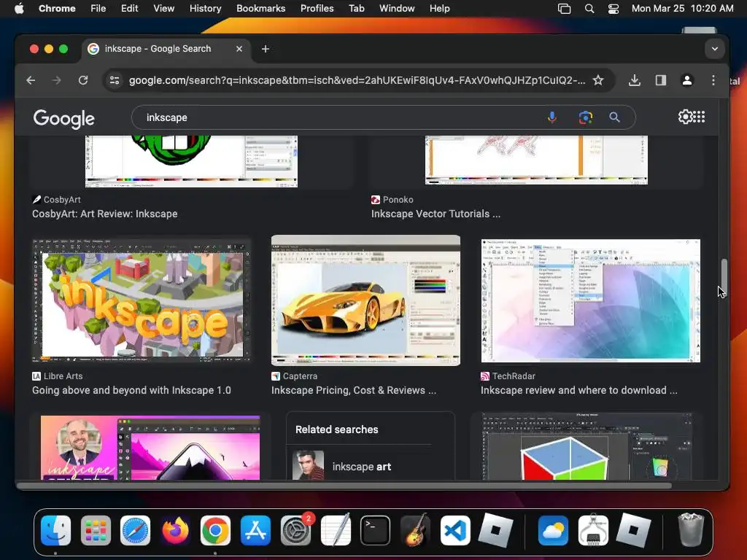Open Inkscape Pricing, Cost & Reviews link

[354, 391]
